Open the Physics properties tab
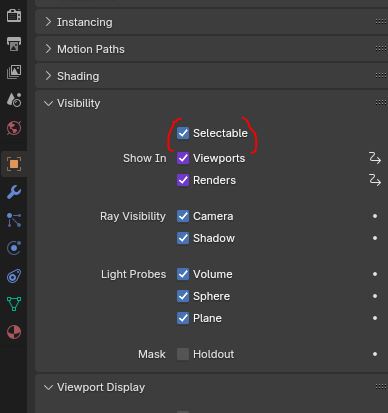This screenshot has width=388, height=413. coord(14,248)
